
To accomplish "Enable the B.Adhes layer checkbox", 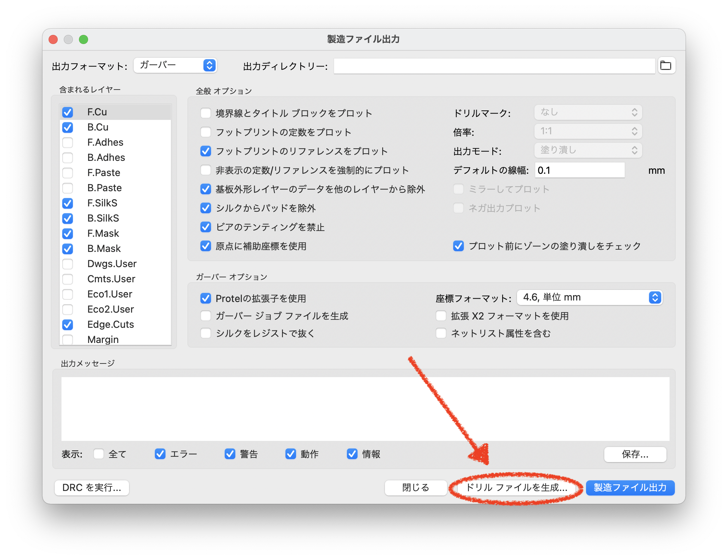I will click(68, 158).
